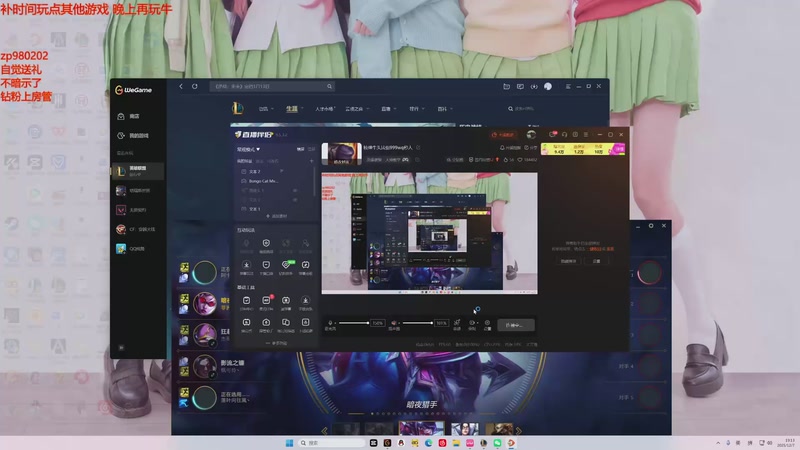Open the upload-circle basic tool
The width and height of the screenshot is (800, 450).
(x=266, y=324)
